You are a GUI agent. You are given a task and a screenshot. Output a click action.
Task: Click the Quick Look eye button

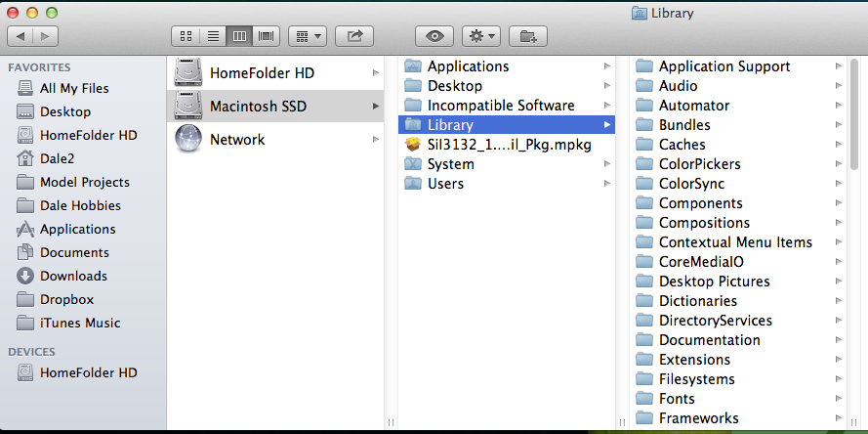pyautogui.click(x=434, y=36)
